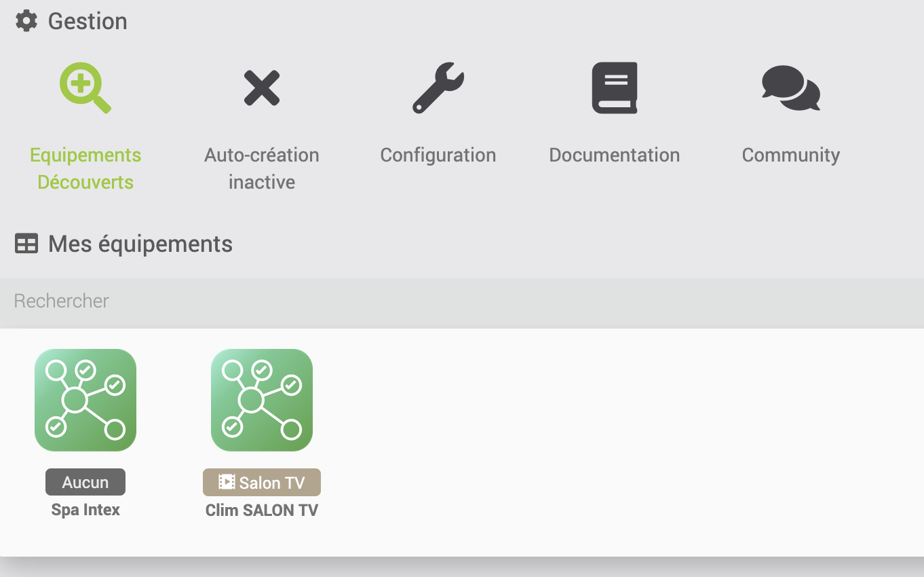Focus the Rechercher search field
The height and width of the screenshot is (577, 924).
[461, 301]
